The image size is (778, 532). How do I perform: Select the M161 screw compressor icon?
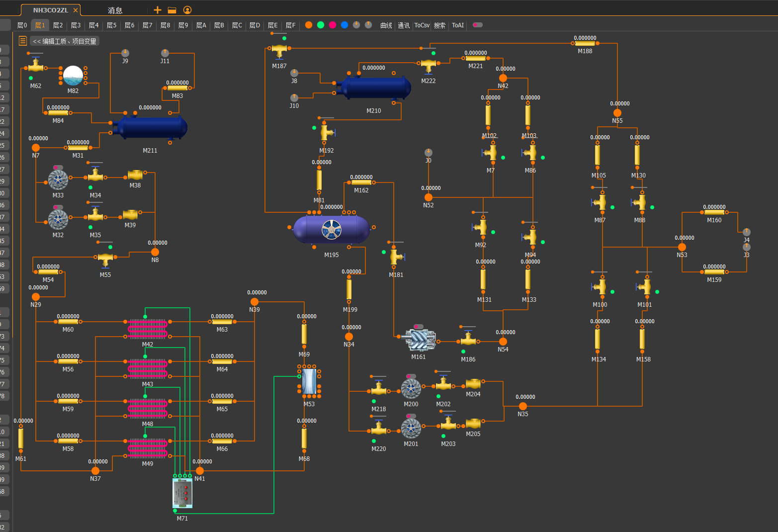418,340
